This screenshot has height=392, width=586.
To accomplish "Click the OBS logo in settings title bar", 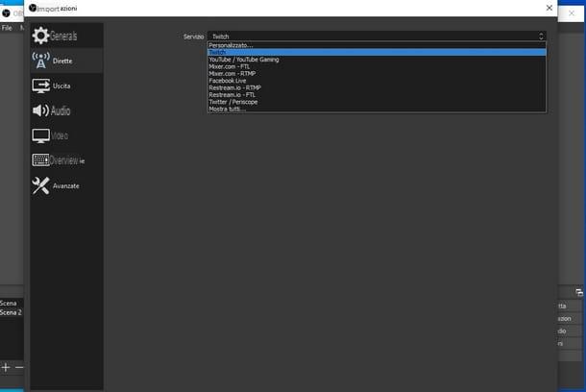I will pyautogui.click(x=33, y=8).
